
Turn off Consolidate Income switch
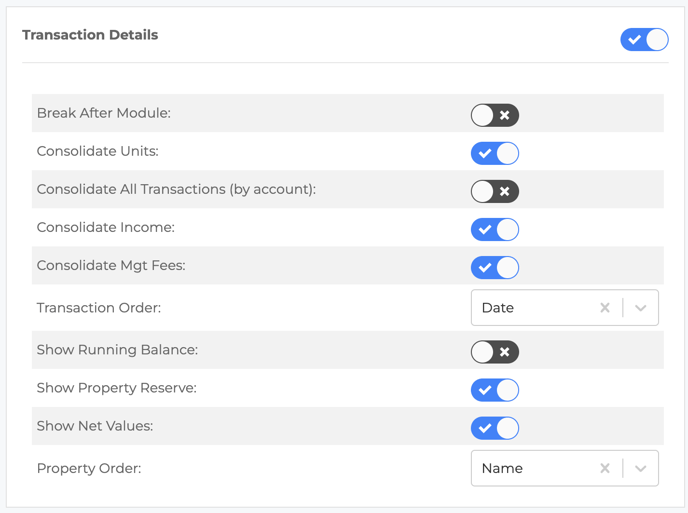[x=495, y=230]
